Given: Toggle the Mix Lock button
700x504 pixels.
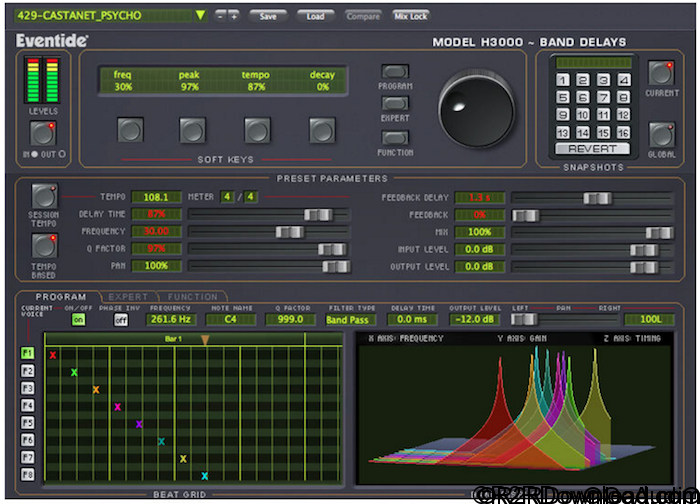Looking at the screenshot, I should click(411, 16).
